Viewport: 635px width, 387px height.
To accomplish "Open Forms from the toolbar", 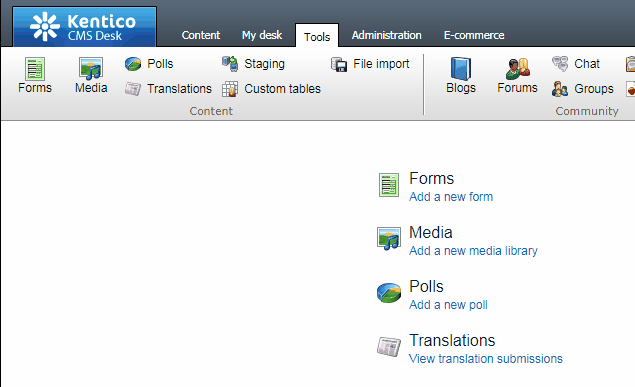I will tap(35, 76).
